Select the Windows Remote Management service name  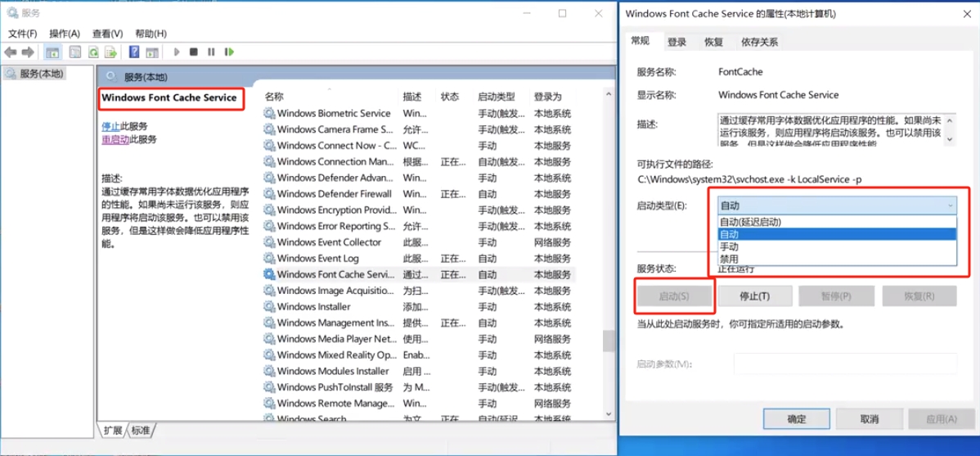[x=336, y=404]
